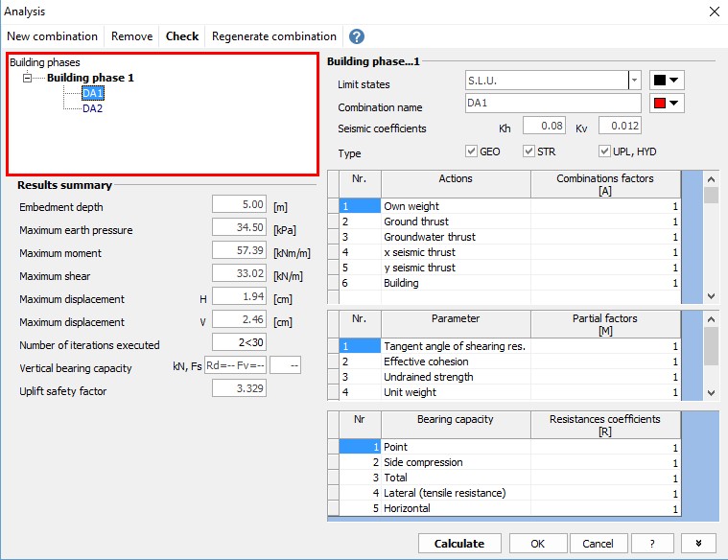This screenshot has height=560, width=728.
Task: Open the red color dropdown beside Combination name
Action: (x=666, y=104)
